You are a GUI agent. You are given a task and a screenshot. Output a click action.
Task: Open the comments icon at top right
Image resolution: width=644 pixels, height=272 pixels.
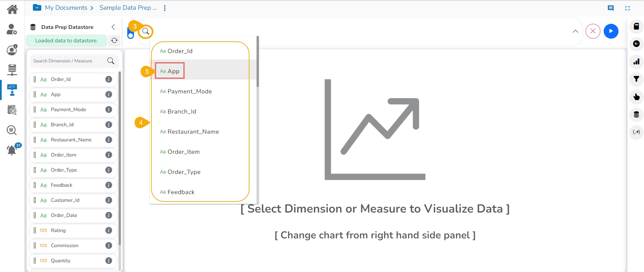coord(610,8)
